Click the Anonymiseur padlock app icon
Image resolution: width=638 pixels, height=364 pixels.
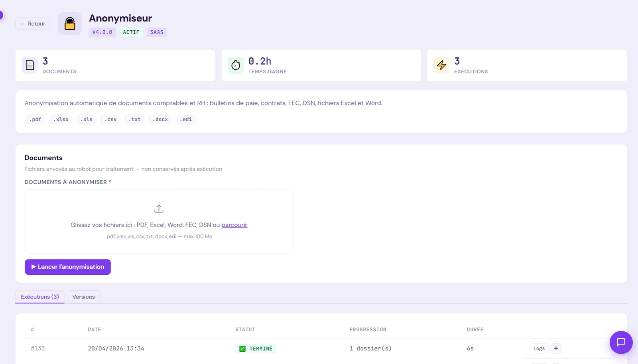click(x=70, y=24)
